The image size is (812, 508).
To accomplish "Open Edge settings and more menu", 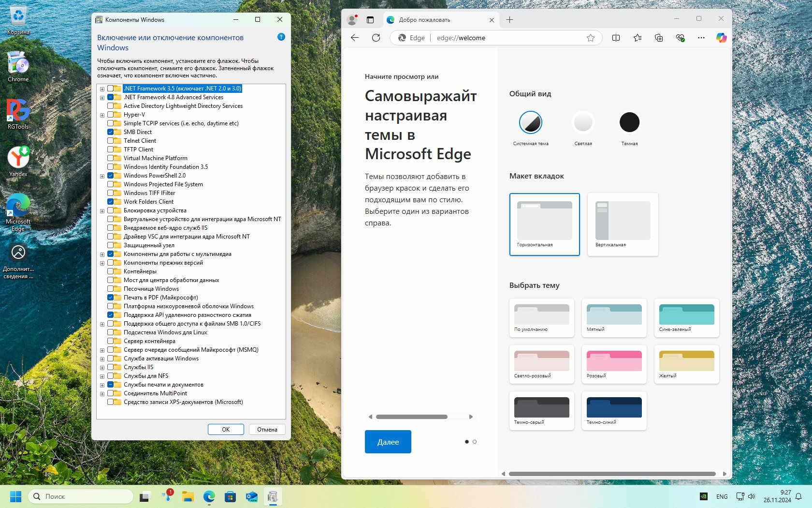I will pyautogui.click(x=701, y=38).
